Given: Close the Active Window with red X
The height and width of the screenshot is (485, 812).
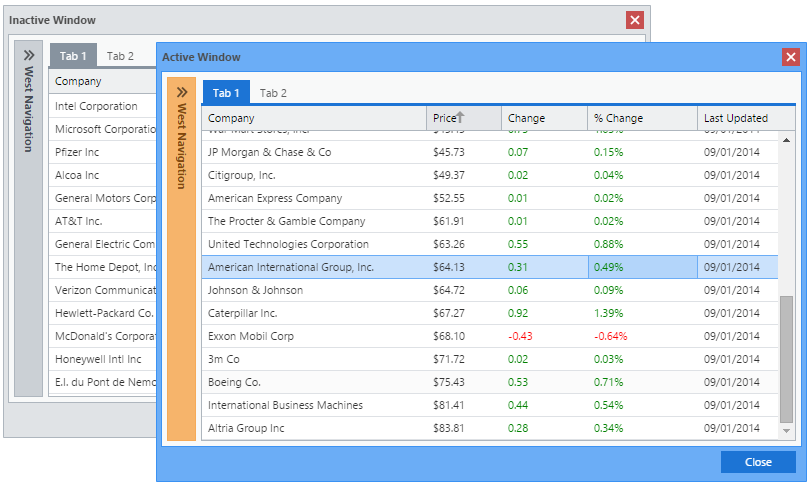Looking at the screenshot, I should coord(791,57).
